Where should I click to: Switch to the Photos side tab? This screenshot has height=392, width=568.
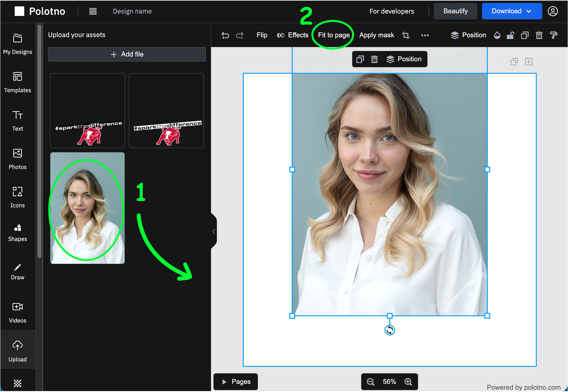click(x=18, y=159)
